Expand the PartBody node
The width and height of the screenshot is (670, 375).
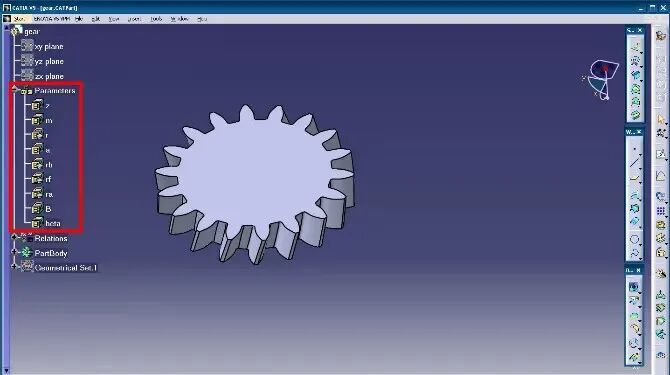[x=14, y=252]
